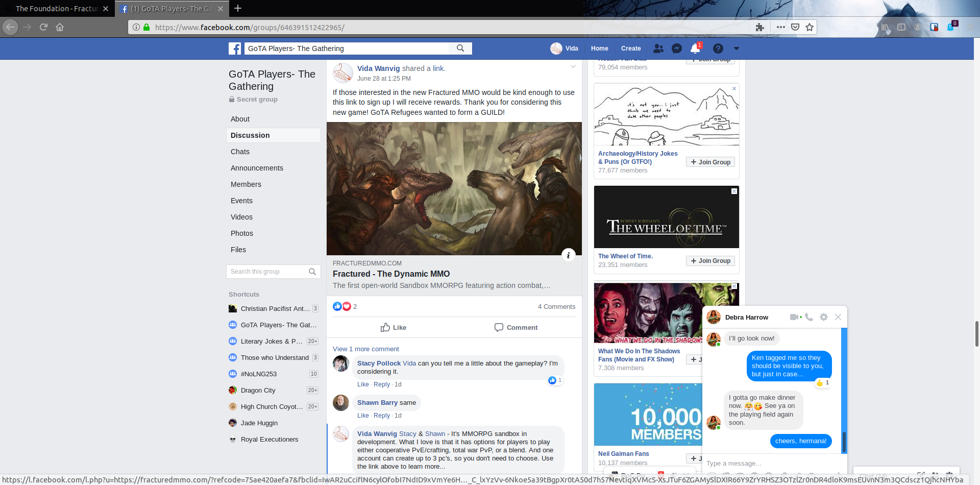
Task: Open page actions three-dot menu
Action: pyautogui.click(x=781, y=27)
